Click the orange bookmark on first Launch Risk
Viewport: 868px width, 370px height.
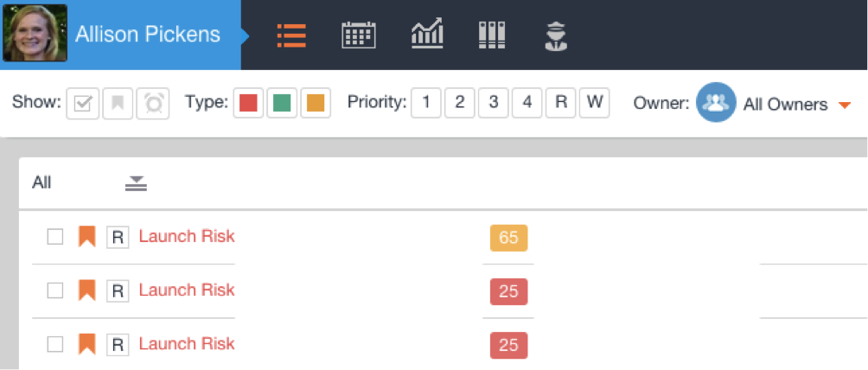tap(86, 237)
